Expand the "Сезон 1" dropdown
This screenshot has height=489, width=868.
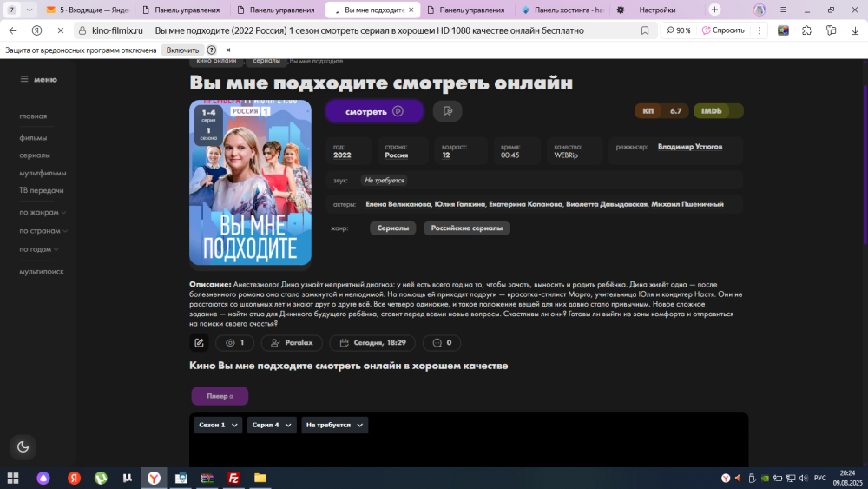pyautogui.click(x=218, y=425)
